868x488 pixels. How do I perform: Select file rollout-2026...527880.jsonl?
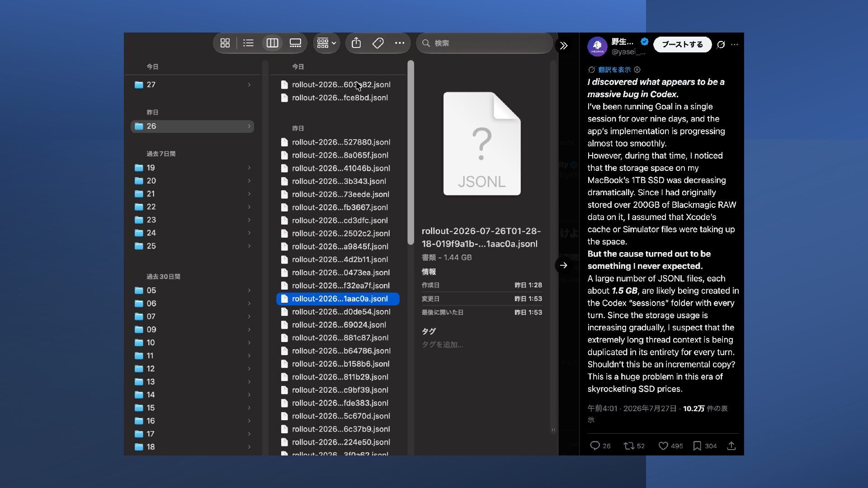pyautogui.click(x=338, y=142)
